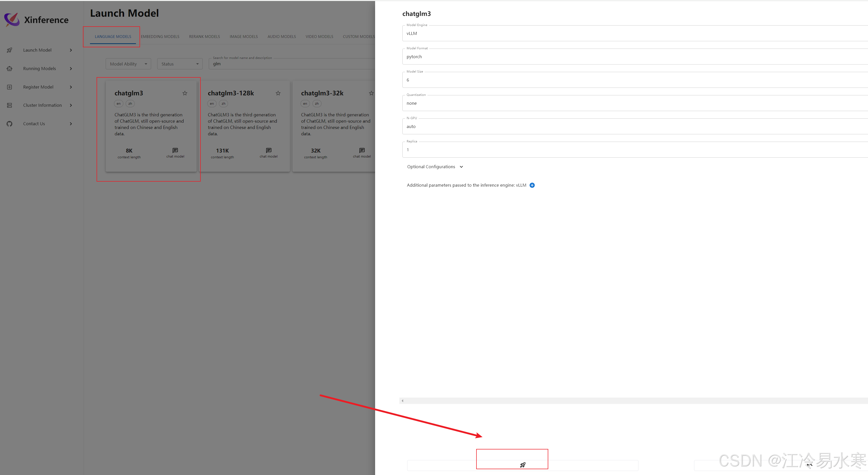Click the chat model icon on chatglm3-32k card
Image resolution: width=868 pixels, height=475 pixels.
[362, 150]
